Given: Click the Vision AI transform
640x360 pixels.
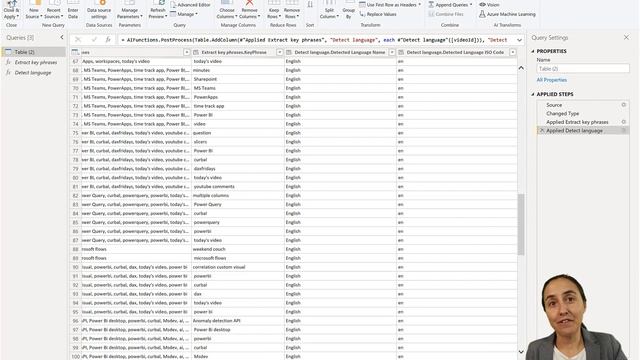Looking at the screenshot, I should pos(489,5).
